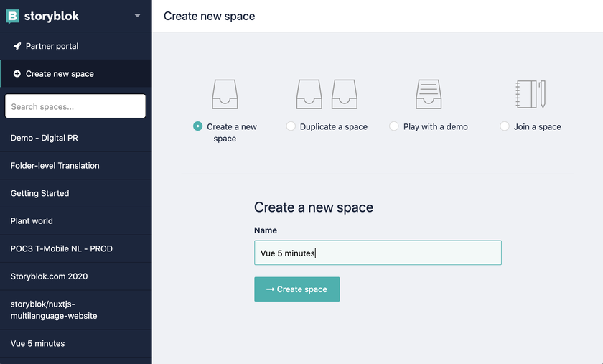
Task: Click the Create space button
Action: click(x=297, y=289)
